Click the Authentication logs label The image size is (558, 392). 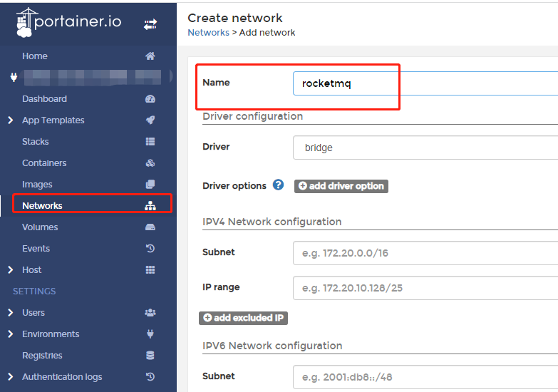pyautogui.click(x=62, y=377)
